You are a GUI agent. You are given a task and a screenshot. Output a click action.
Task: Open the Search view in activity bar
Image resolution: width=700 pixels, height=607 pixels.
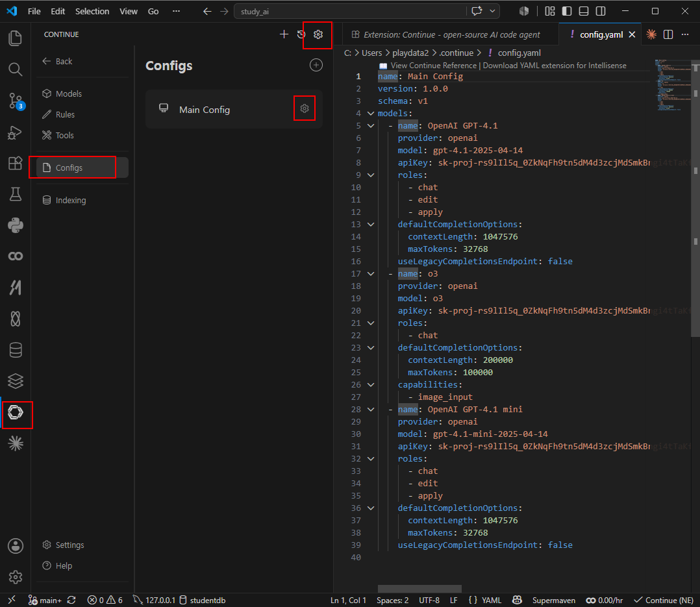(15, 69)
